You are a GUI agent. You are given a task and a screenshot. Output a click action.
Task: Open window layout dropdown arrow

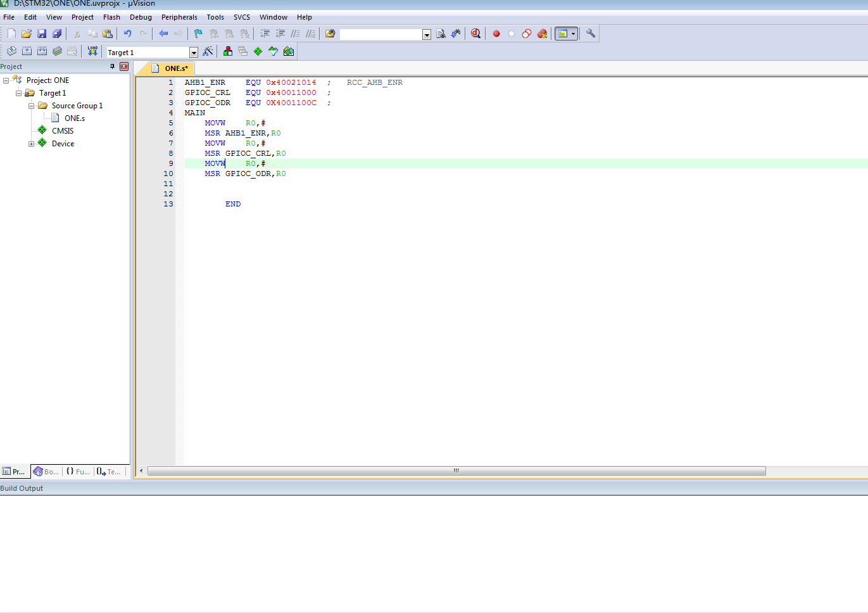tap(574, 34)
